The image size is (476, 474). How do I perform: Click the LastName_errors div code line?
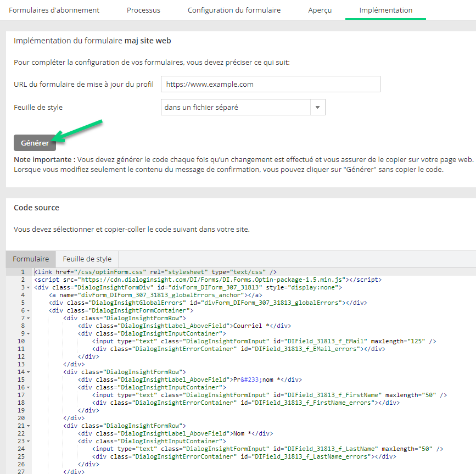pyautogui.click(x=244, y=456)
